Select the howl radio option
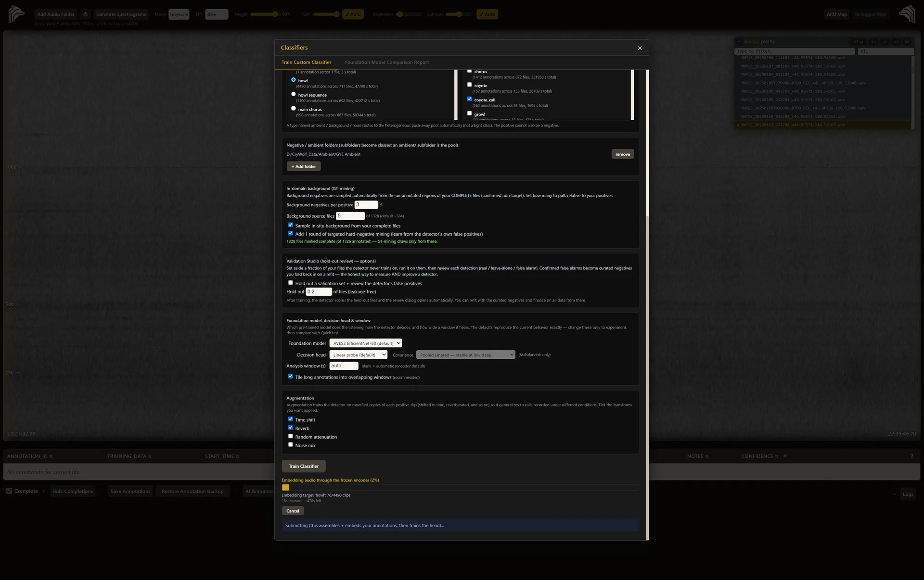Viewport: 924px width, 580px height. click(294, 80)
